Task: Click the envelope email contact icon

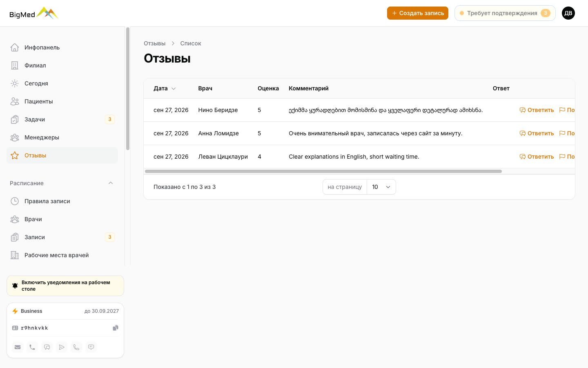Action: pyautogui.click(x=18, y=347)
